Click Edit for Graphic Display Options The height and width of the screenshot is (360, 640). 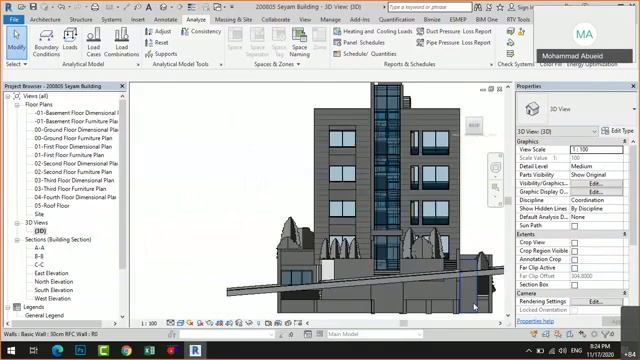(x=596, y=192)
